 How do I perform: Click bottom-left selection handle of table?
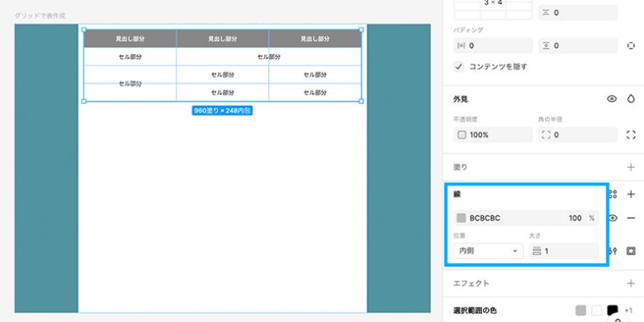pyautogui.click(x=84, y=101)
